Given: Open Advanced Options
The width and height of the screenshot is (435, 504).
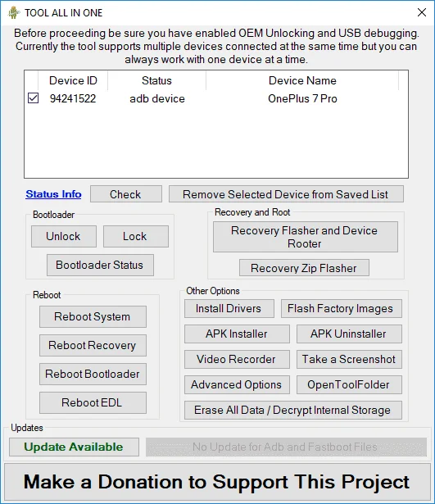Looking at the screenshot, I should 237,384.
